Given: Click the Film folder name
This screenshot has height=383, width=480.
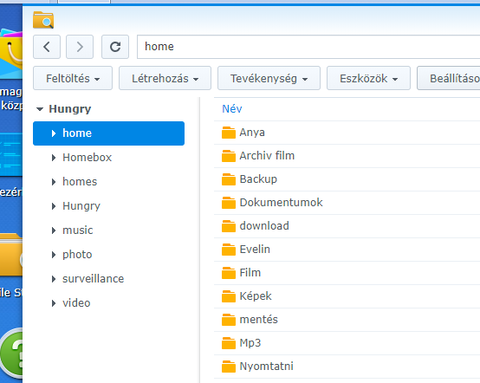Looking at the screenshot, I should 250,273.
